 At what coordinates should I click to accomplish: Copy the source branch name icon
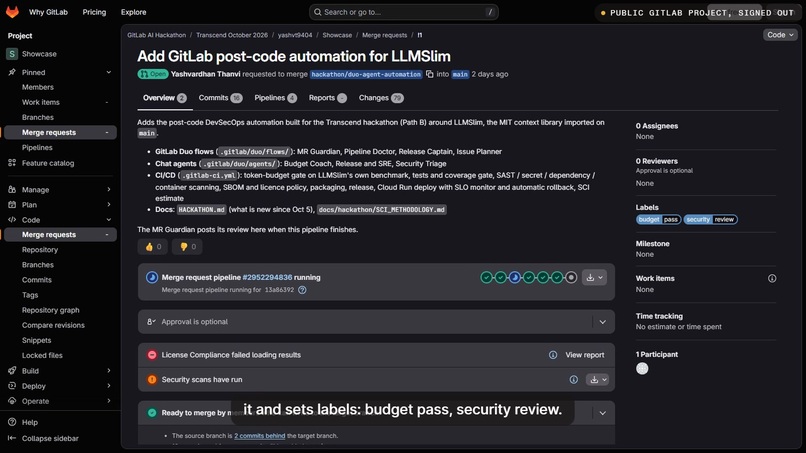tap(430, 74)
